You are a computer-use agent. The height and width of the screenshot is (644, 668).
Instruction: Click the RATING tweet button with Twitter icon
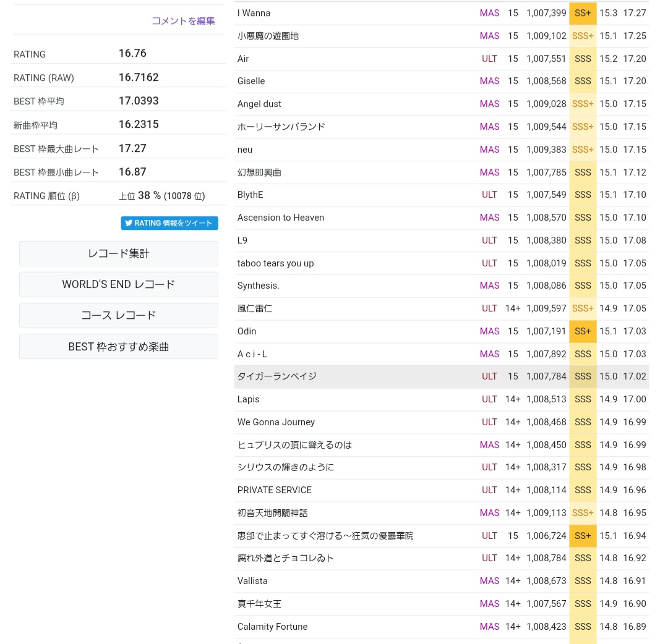pos(169,223)
